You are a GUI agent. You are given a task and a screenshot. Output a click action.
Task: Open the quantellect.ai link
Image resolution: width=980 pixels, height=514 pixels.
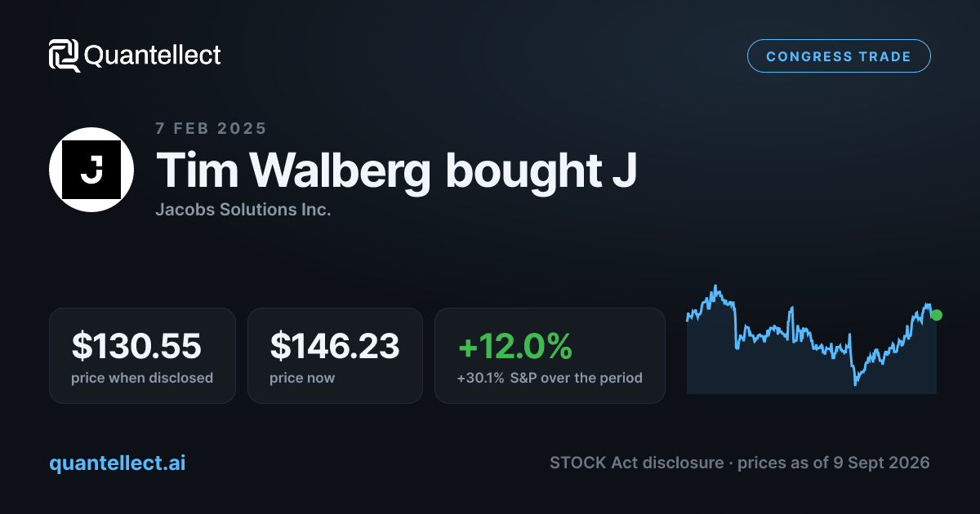pos(118,463)
